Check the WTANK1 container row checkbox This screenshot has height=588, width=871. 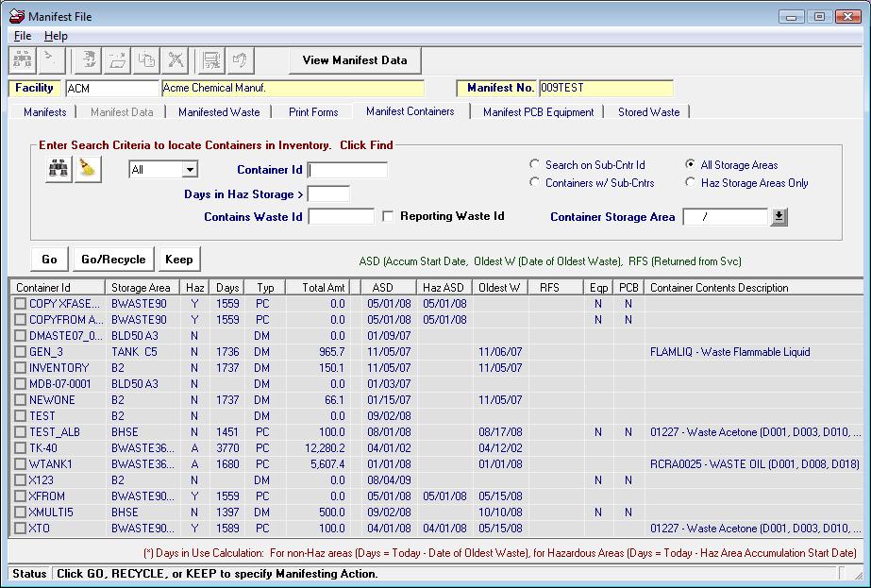[x=21, y=464]
